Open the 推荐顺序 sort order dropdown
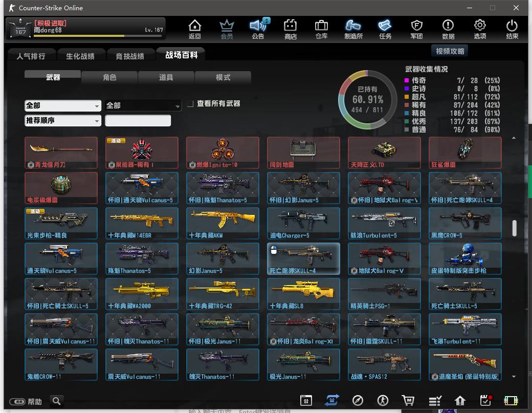Viewport: 532px width, 413px height. [x=63, y=120]
